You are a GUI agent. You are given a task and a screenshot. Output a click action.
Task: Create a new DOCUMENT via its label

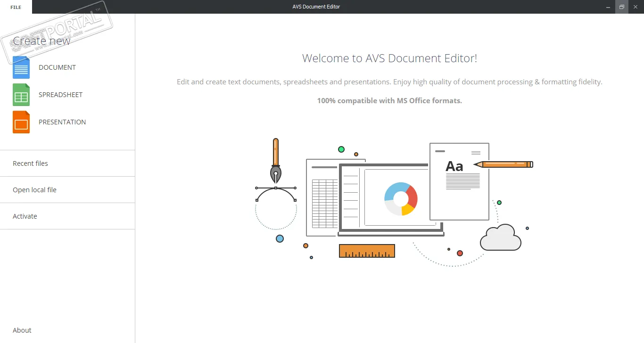pyautogui.click(x=57, y=67)
